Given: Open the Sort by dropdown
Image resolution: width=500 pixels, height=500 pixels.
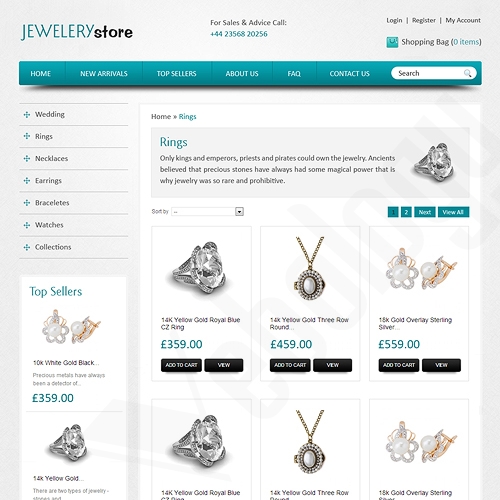Looking at the screenshot, I should click(x=208, y=212).
